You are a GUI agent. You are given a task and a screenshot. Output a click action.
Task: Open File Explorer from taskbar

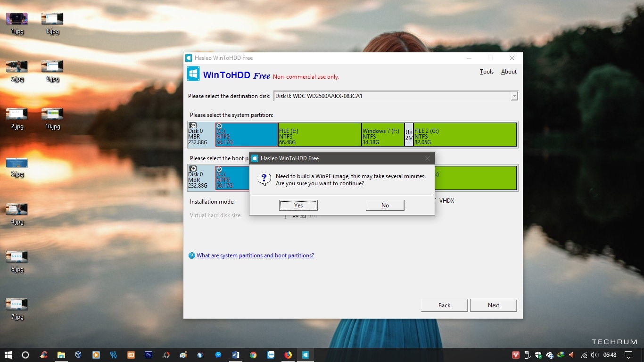pyautogui.click(x=61, y=355)
